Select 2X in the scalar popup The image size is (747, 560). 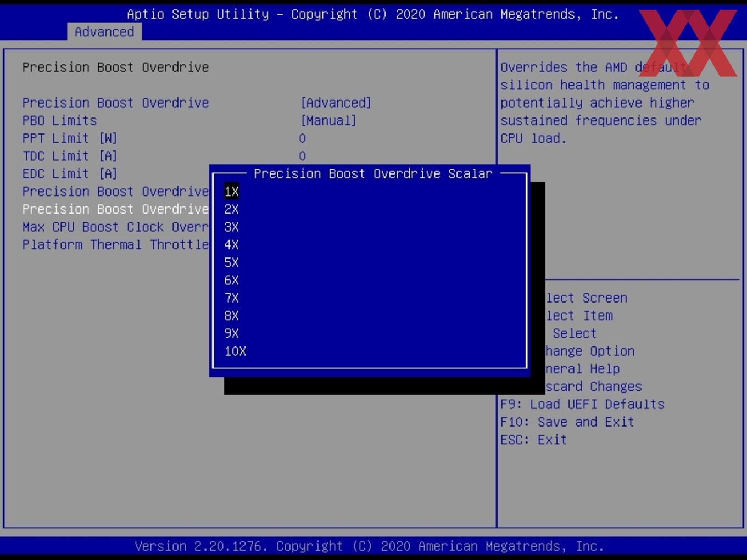click(x=231, y=209)
